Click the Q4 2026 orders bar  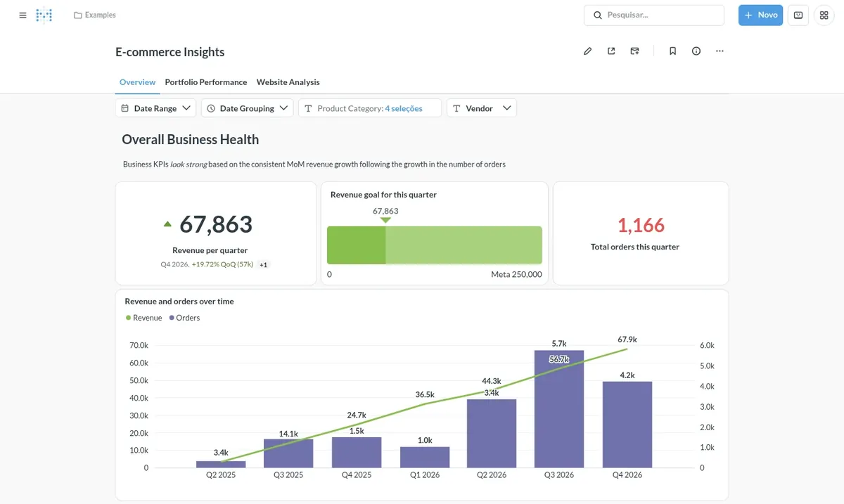click(x=627, y=425)
